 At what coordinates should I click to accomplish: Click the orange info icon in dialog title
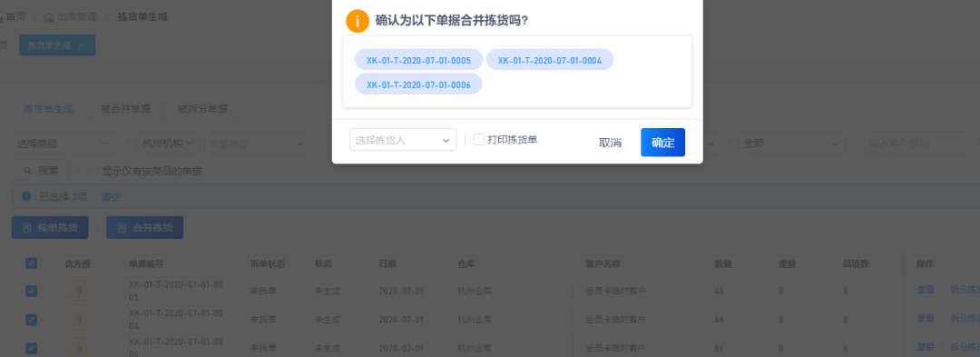[x=358, y=21]
